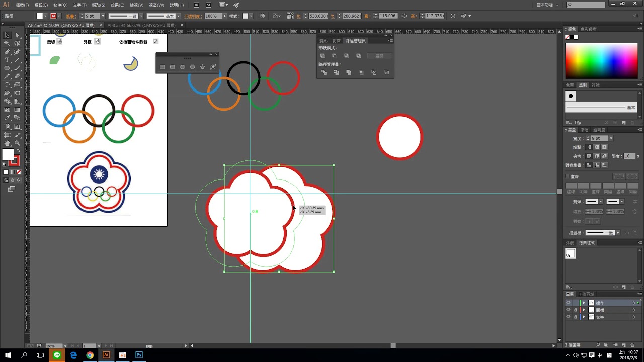Screen dimensions: 644x362
Task: Hide the 圖檔 layer with eye icon
Action: coord(568,310)
